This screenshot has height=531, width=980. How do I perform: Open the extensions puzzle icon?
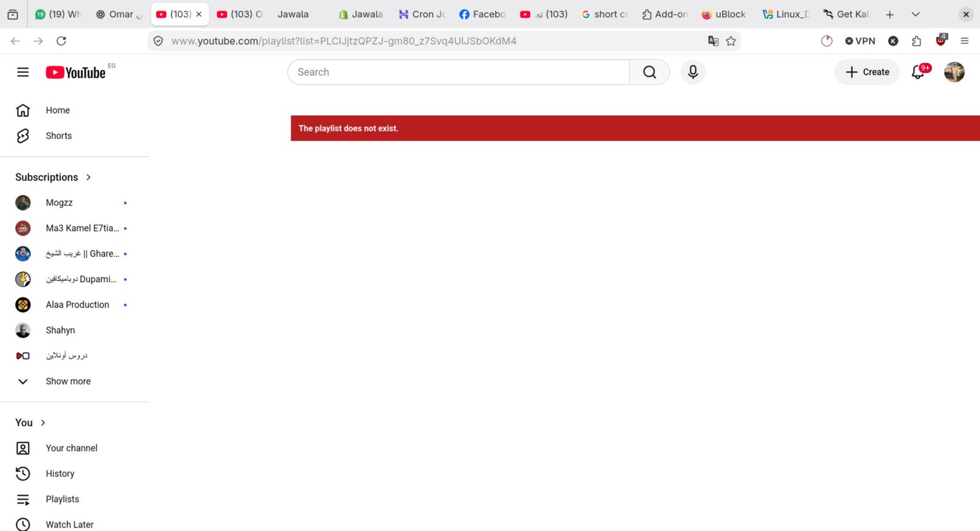point(916,41)
